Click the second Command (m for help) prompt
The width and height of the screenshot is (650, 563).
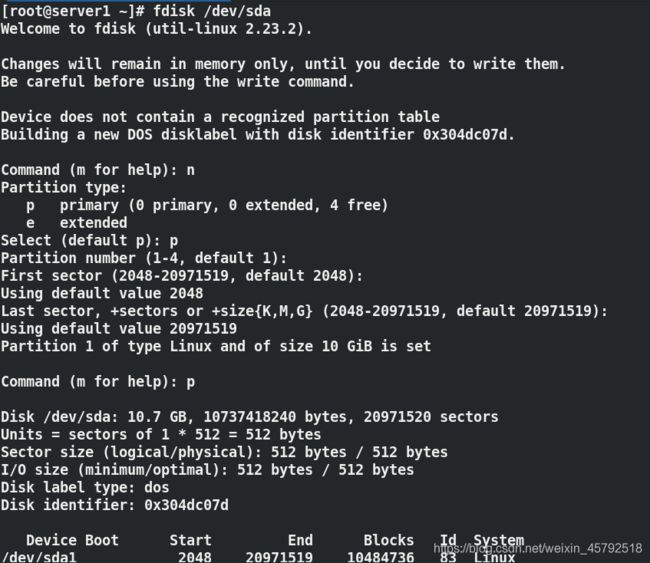[x=98, y=381]
